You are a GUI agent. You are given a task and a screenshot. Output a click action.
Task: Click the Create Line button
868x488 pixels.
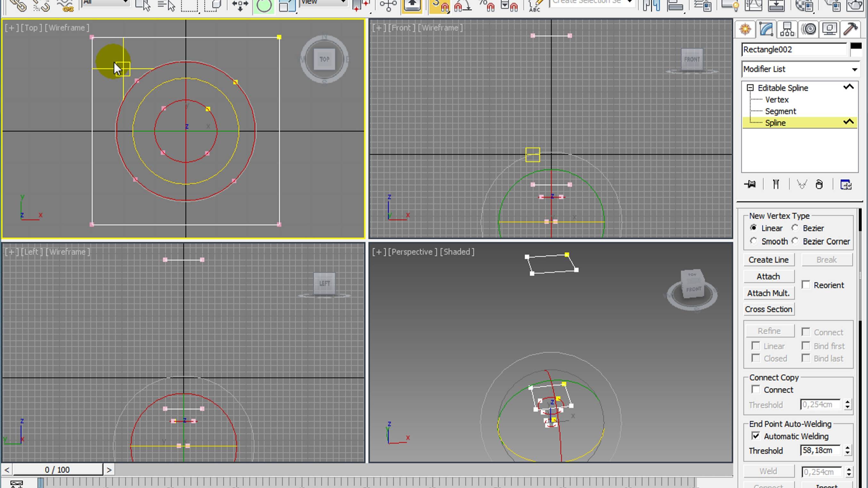pos(769,259)
